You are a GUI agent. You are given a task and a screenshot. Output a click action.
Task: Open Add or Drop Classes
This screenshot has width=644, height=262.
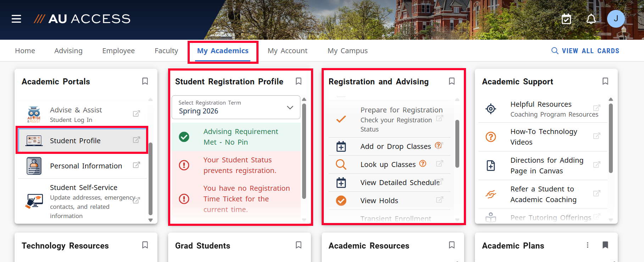tap(395, 146)
